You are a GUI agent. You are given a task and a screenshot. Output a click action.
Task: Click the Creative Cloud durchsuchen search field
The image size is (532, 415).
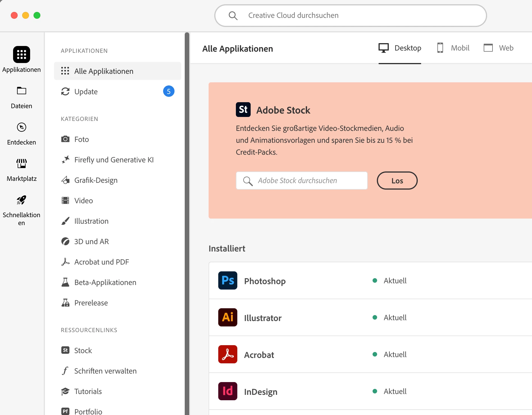350,16
